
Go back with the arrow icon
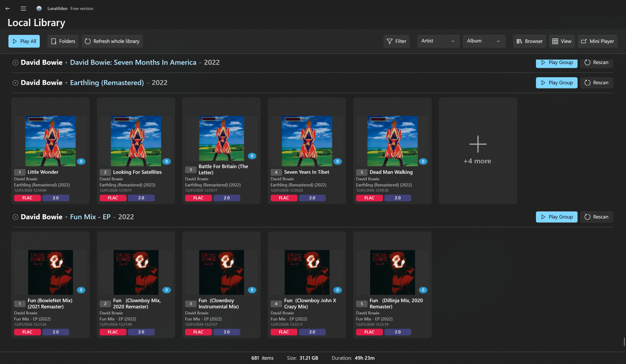pos(8,9)
